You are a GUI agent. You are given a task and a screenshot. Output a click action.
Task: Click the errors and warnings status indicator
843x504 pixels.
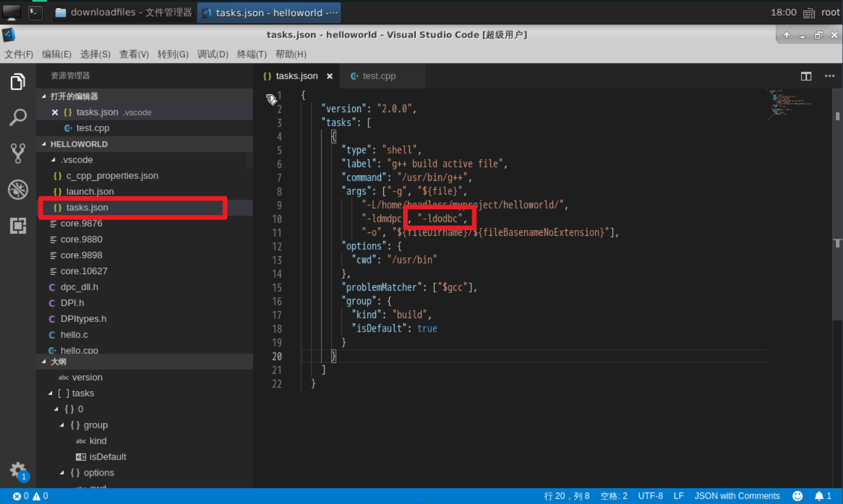pyautogui.click(x=30, y=496)
